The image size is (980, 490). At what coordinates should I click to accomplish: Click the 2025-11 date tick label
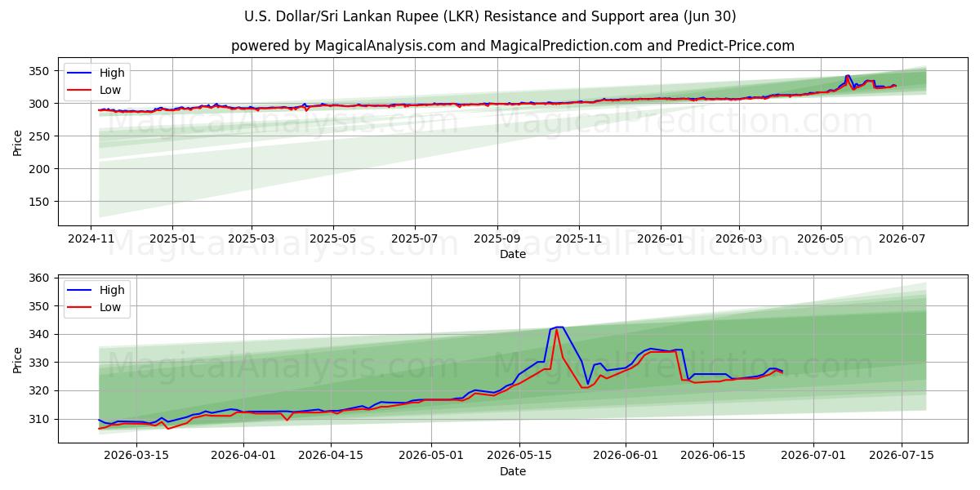[579, 239]
